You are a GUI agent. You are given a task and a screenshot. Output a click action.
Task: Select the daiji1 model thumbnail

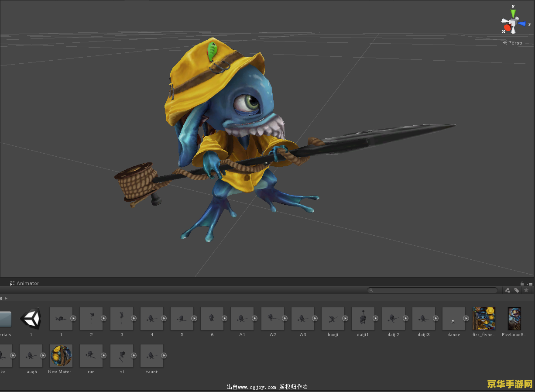pos(363,319)
